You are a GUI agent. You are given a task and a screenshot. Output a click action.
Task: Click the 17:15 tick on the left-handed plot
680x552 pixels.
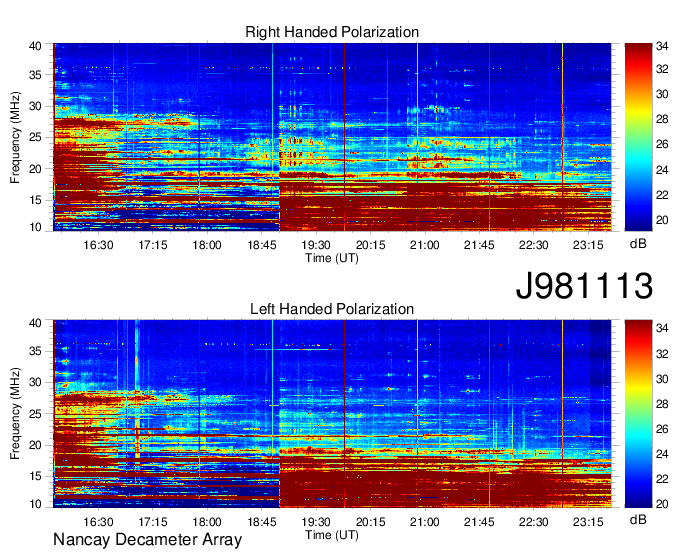(153, 522)
